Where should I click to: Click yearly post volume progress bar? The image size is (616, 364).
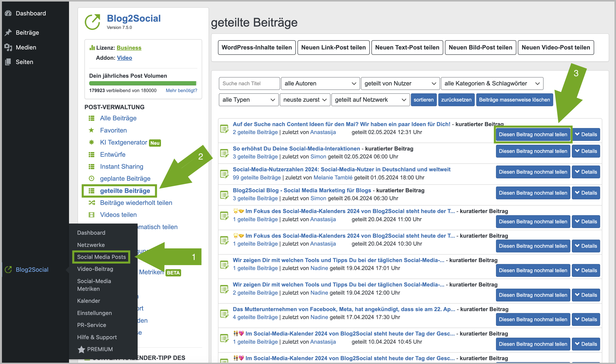pyautogui.click(x=143, y=83)
